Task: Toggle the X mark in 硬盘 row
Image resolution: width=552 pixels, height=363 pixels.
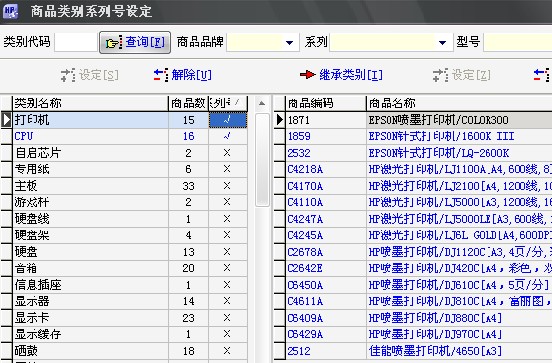Action: (x=228, y=252)
